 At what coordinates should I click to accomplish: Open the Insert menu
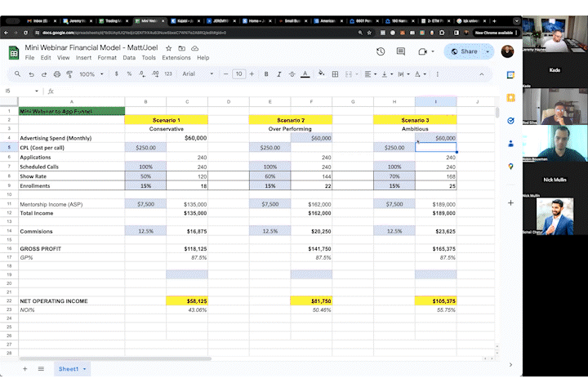pos(83,58)
